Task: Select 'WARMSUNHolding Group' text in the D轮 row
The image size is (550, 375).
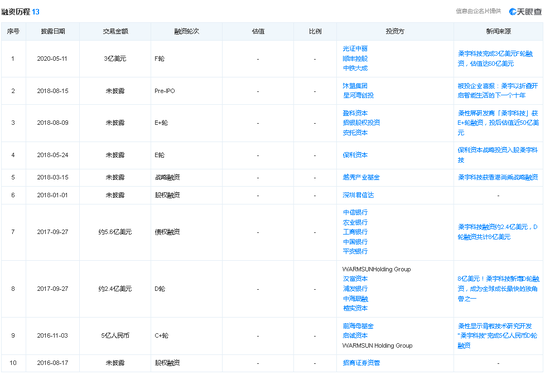Action: [x=376, y=269]
